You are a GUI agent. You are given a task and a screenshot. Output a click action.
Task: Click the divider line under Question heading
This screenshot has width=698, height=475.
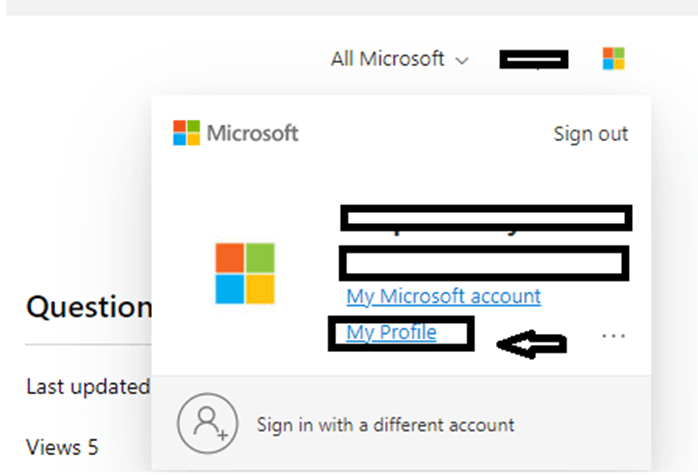pyautogui.click(x=88, y=345)
